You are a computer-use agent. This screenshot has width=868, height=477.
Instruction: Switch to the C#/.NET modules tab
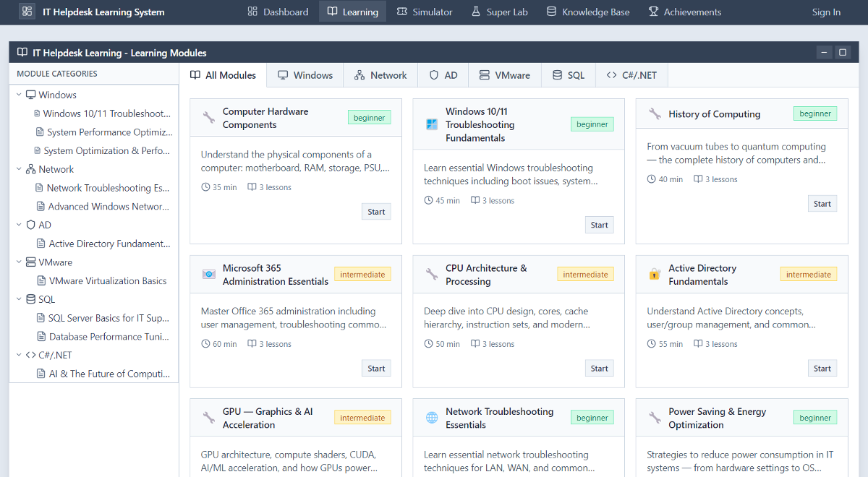click(631, 75)
